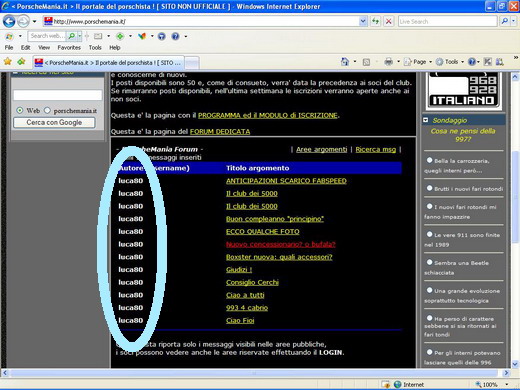Click the Windows Live toolbar logo icon
This screenshot has height=390, width=520.
click(9, 36)
